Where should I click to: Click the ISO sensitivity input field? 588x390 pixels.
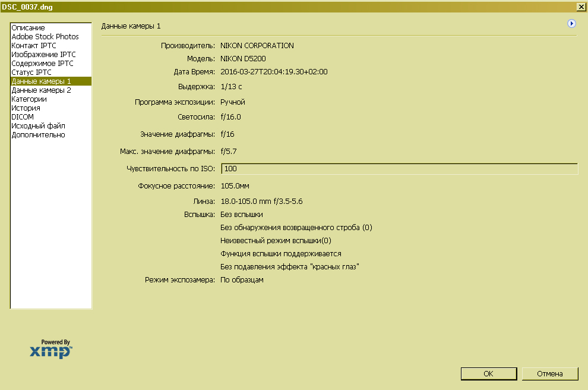pos(399,169)
